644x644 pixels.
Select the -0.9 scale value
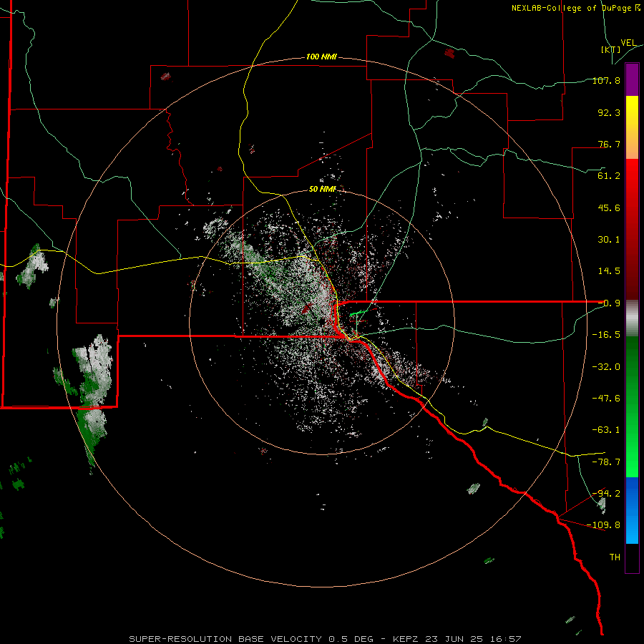609,303
